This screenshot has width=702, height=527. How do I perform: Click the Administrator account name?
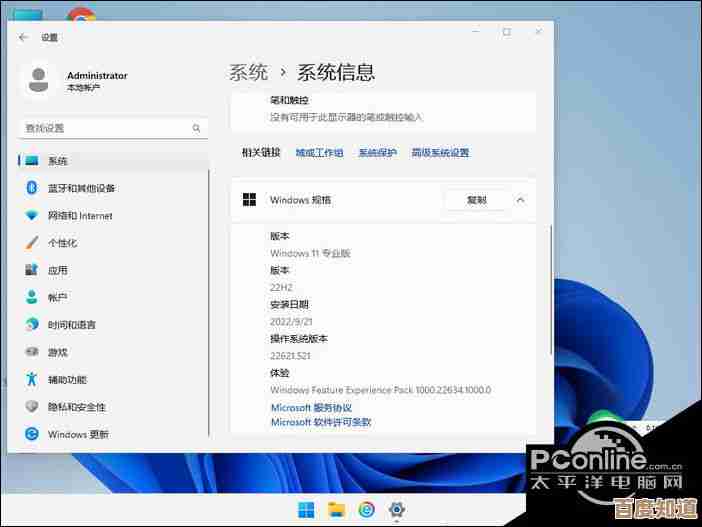pyautogui.click(x=97, y=76)
